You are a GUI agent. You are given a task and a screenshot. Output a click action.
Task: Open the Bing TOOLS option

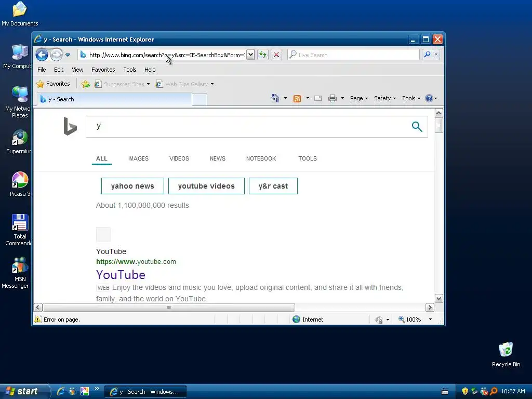click(x=308, y=159)
